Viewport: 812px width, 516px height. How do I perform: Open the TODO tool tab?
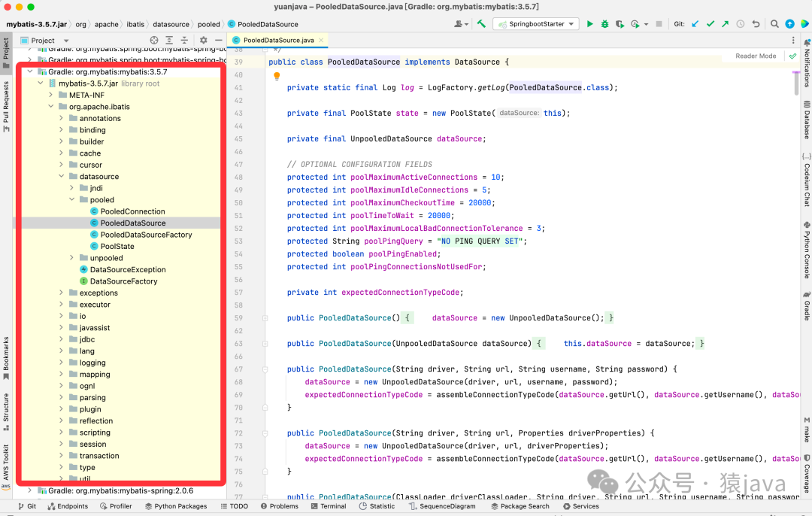(x=234, y=506)
